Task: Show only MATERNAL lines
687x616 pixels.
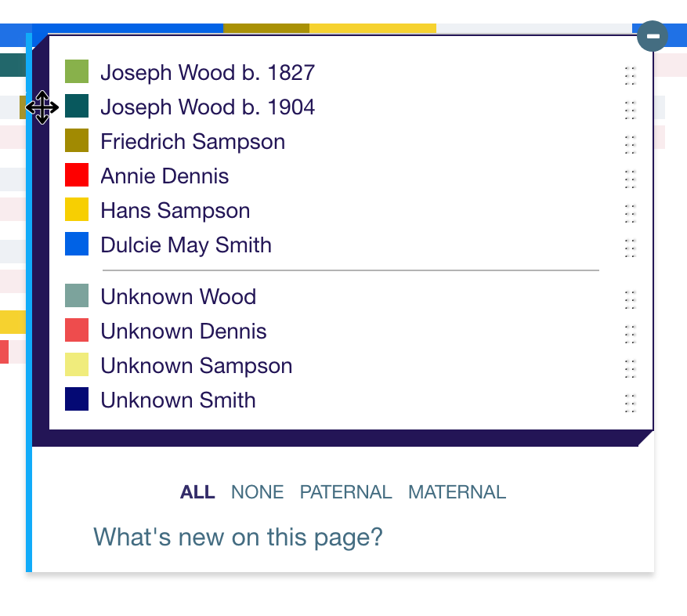Action: coord(457,492)
